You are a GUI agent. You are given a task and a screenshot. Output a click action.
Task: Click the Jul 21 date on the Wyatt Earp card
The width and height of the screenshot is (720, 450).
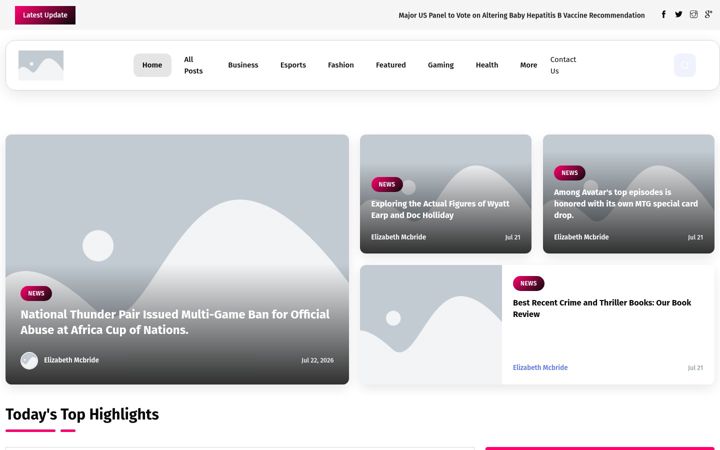[x=512, y=237]
